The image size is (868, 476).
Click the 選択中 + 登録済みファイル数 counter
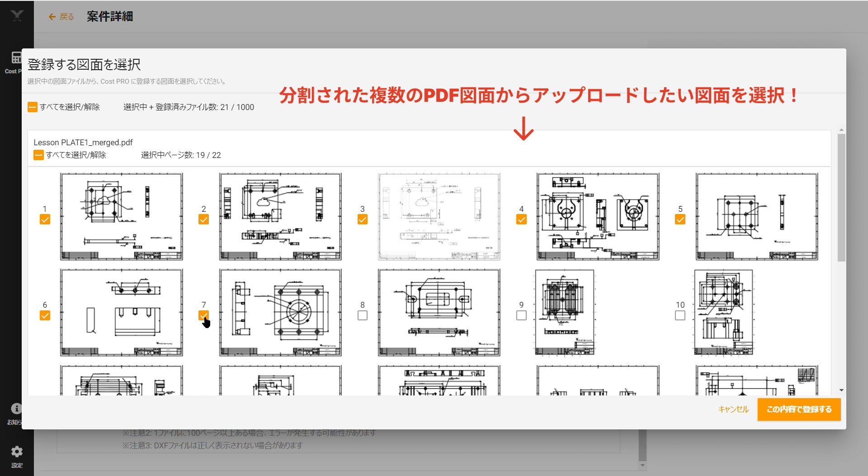[x=189, y=107]
